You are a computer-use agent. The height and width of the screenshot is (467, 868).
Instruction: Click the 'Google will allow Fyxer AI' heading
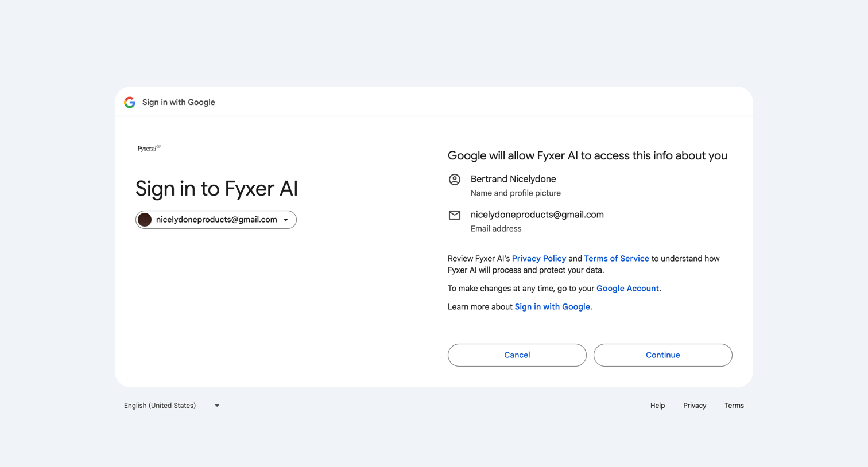pyautogui.click(x=587, y=155)
